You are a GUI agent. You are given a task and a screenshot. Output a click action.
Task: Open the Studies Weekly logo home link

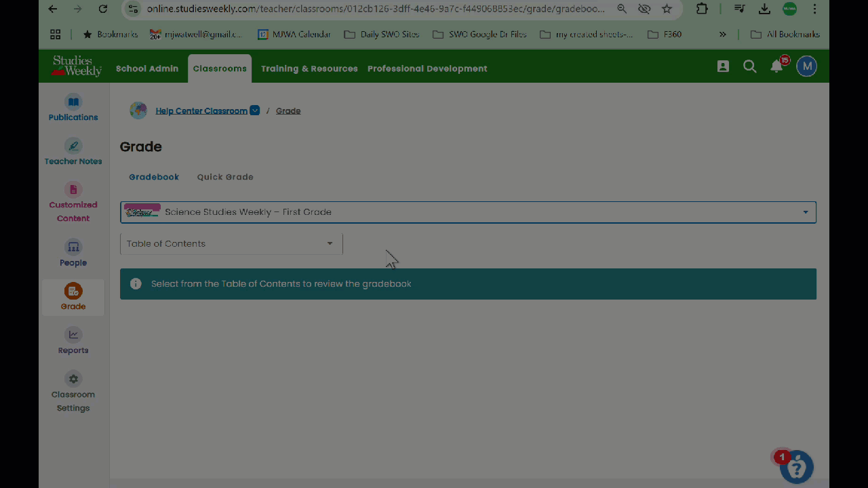77,66
